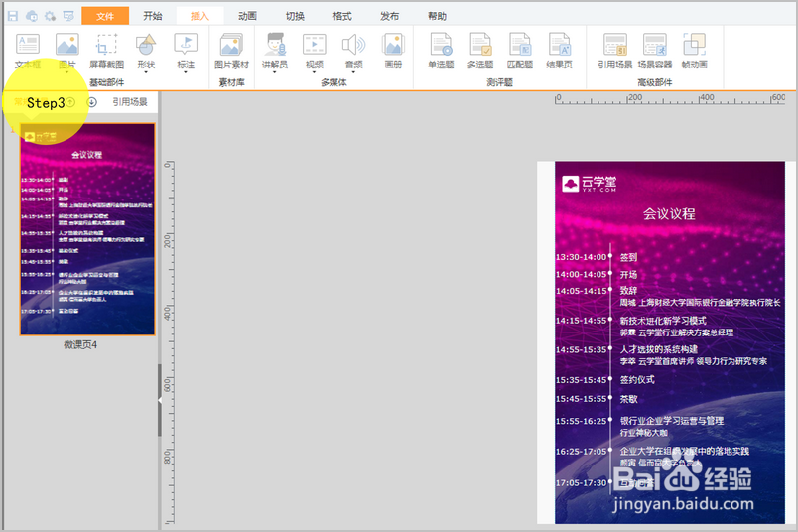Insert a 文本框 text box
This screenshot has width=798, height=532.
(x=28, y=51)
